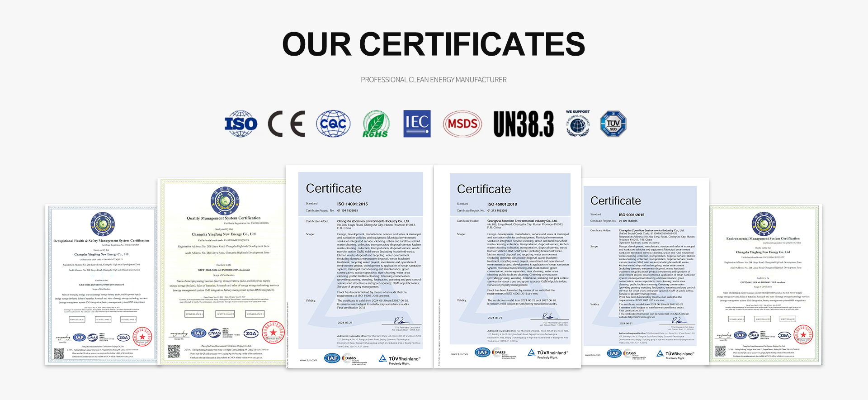Viewport: 868px width, 400px height.
Task: Click red star seal on Occupational Health certificate
Action: click(x=142, y=337)
